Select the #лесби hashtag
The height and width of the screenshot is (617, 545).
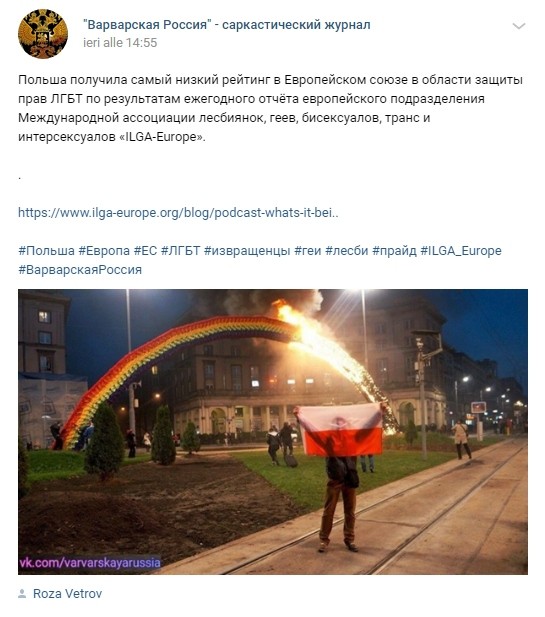[347, 251]
